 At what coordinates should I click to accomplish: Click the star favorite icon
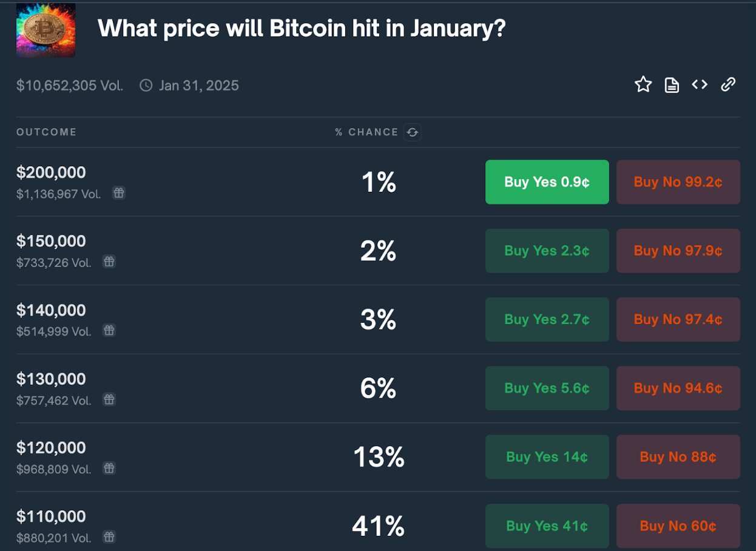643,85
